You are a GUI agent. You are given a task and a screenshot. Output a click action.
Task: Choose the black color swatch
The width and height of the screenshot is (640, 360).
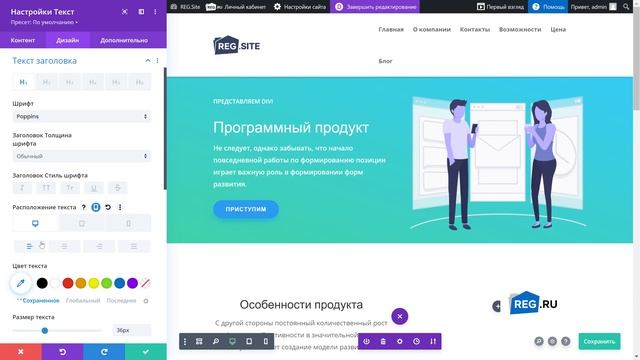tap(42, 283)
